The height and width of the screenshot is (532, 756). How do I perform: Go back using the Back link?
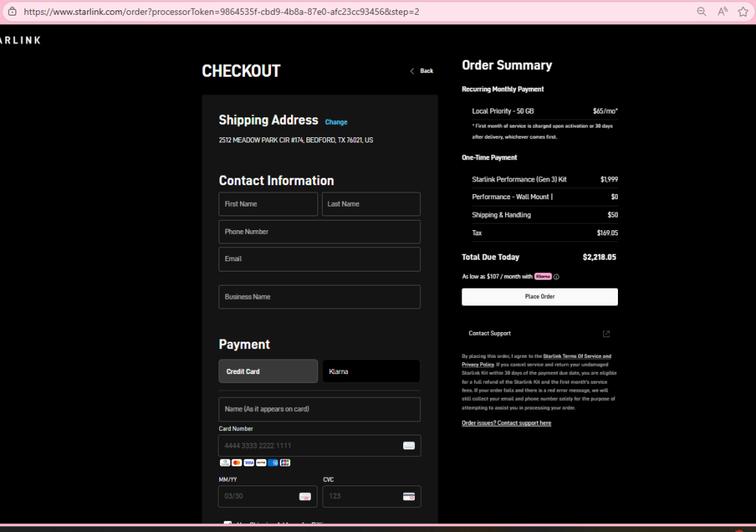point(422,71)
